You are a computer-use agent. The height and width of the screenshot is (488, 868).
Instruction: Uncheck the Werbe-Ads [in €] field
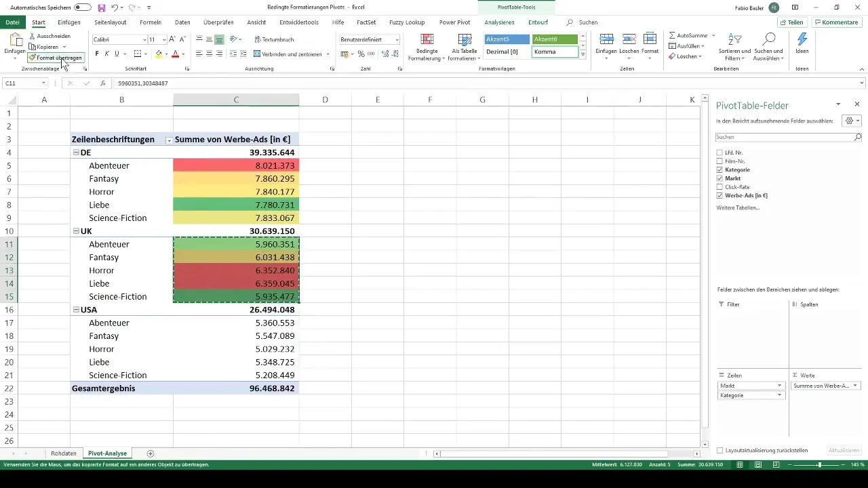(x=719, y=195)
